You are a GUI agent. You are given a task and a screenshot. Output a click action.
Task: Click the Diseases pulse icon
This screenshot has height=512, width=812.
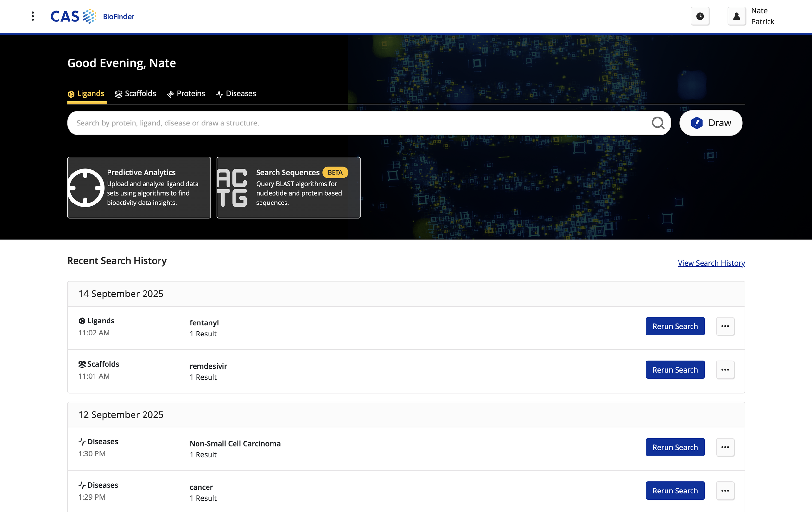pos(219,94)
